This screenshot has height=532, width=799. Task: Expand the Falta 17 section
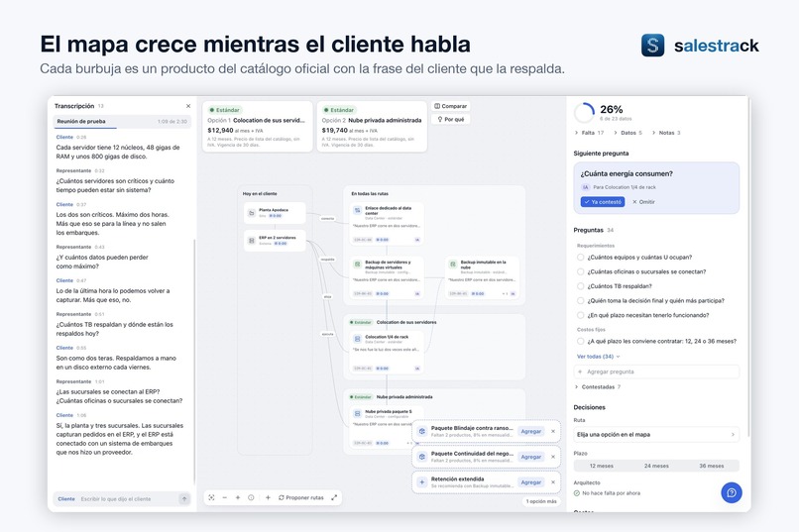(590, 133)
